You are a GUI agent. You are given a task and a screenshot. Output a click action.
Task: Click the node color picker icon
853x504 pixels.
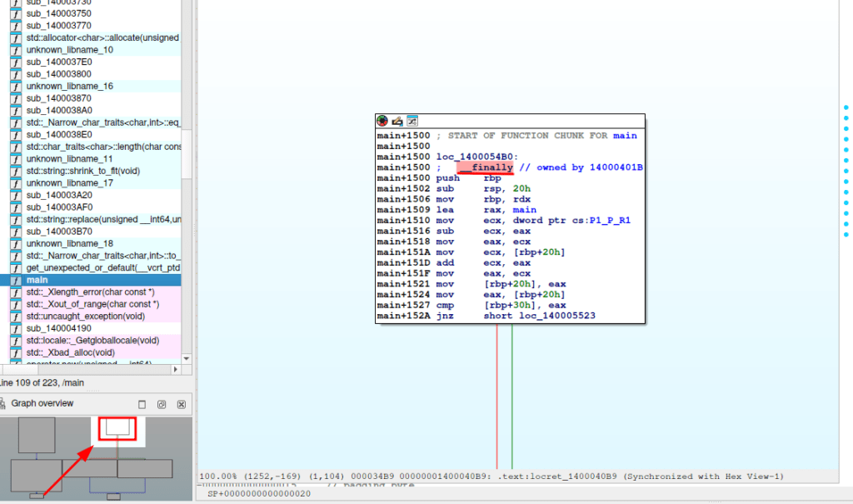point(382,122)
